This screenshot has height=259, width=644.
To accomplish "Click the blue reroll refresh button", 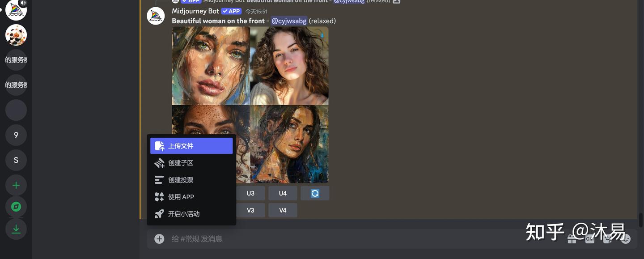I will click(315, 193).
